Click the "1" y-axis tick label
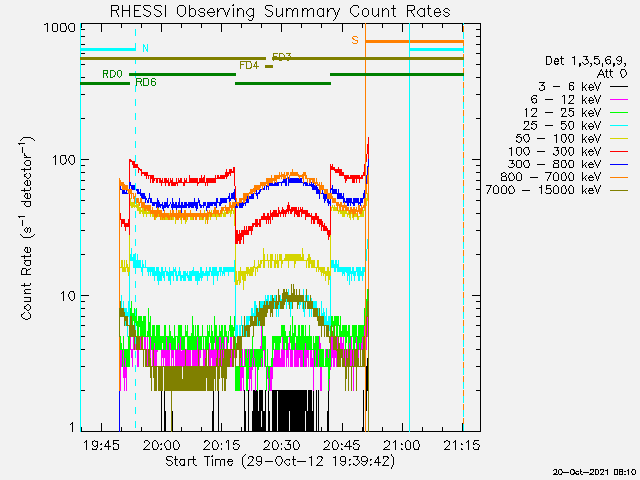Screen dimensions: 640x480 72,427
